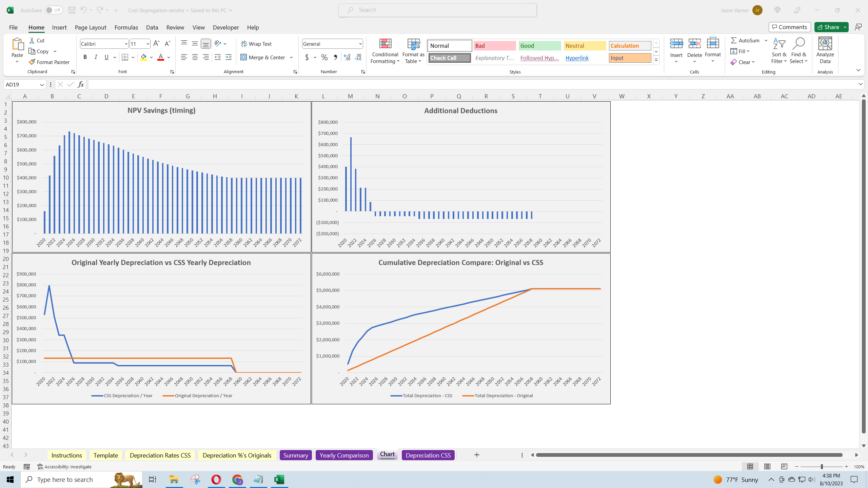
Task: Switch to the Developer ribbon tab
Action: coord(226,27)
